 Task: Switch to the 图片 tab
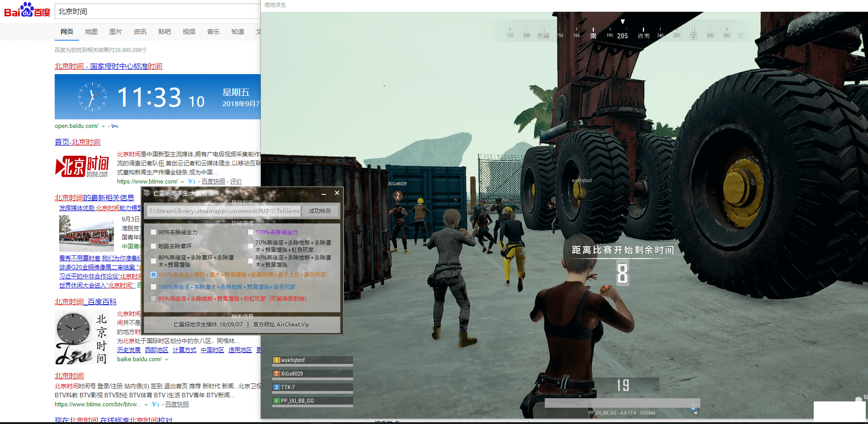click(116, 32)
